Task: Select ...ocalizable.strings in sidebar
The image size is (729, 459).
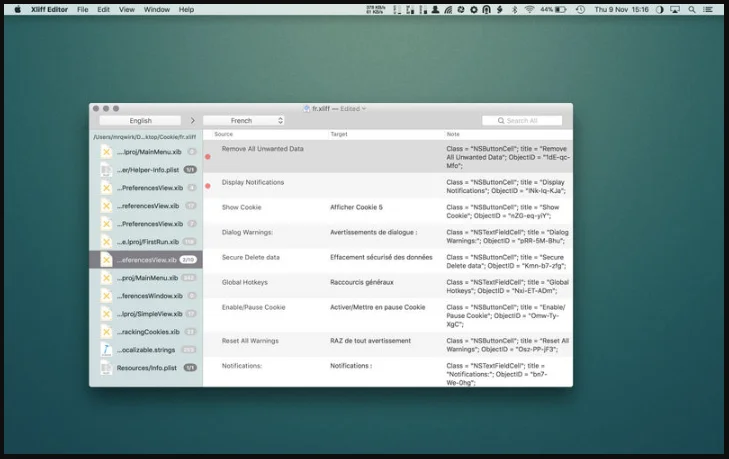Action: coord(146,350)
